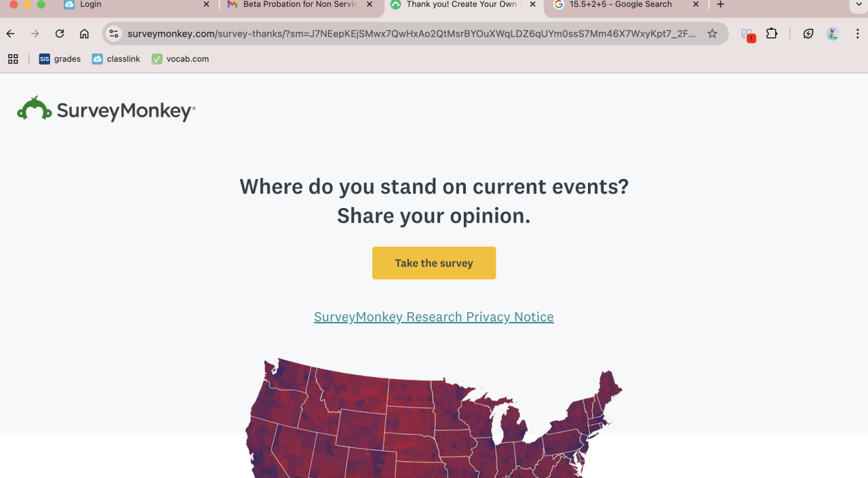
Task: Click the SurveyMonkey logo
Action: 106,109
